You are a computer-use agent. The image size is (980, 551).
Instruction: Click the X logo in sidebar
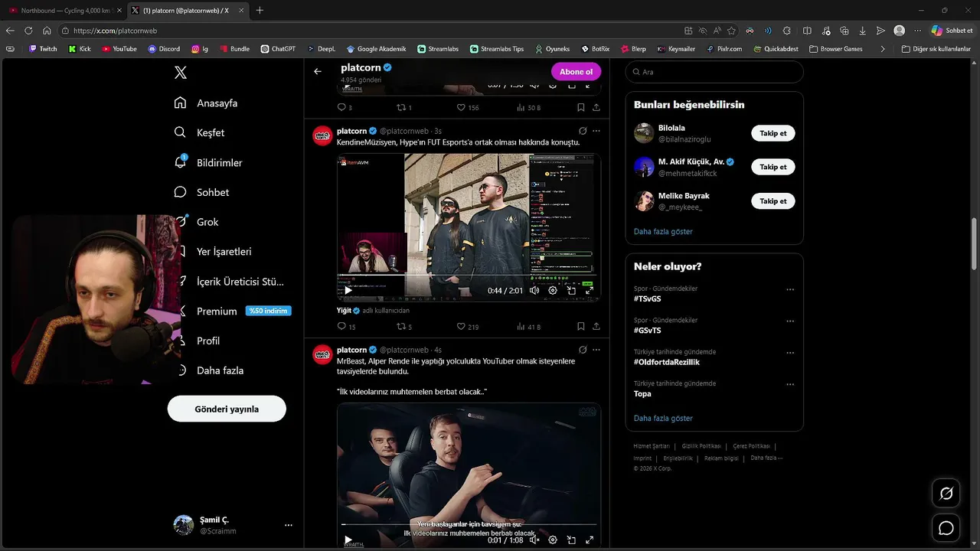tap(180, 73)
